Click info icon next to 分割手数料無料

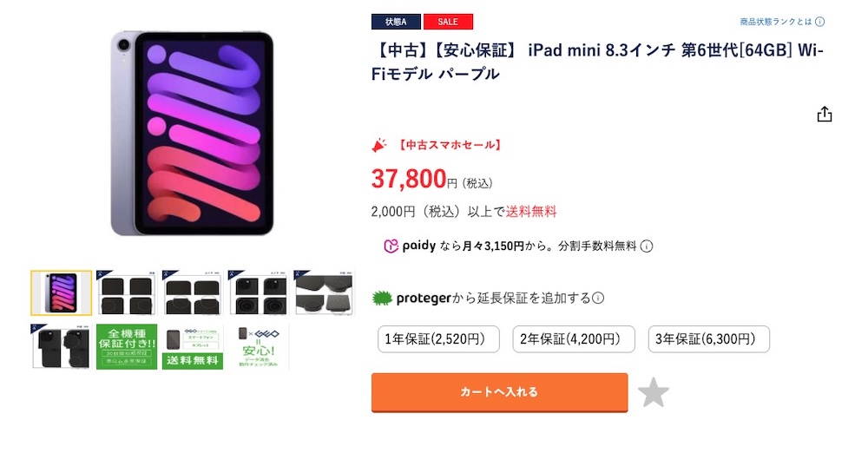point(647,246)
